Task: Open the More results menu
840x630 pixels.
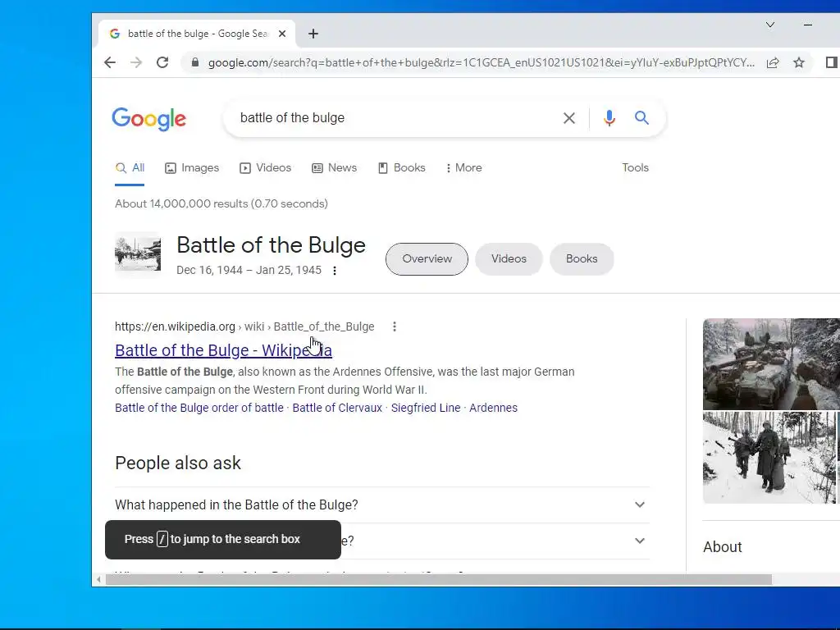Action: (464, 167)
